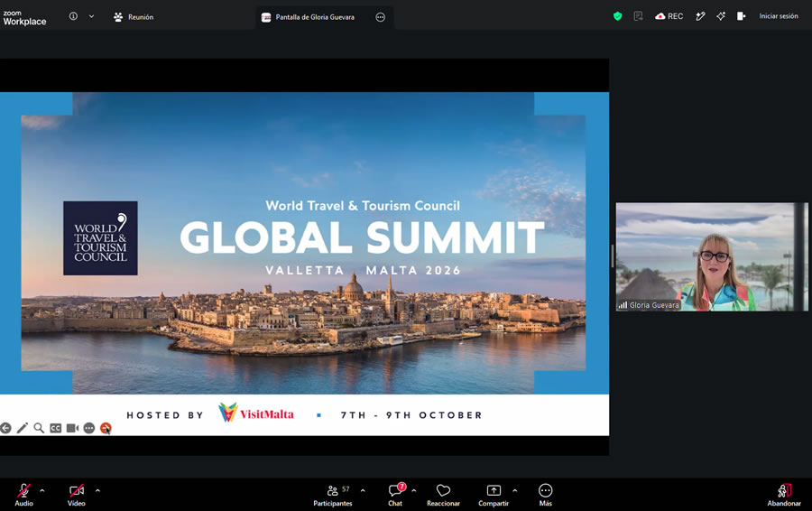Image resolution: width=812 pixels, height=511 pixels.
Task: Open the Reaccionar reactions menu
Action: pyautogui.click(x=443, y=495)
